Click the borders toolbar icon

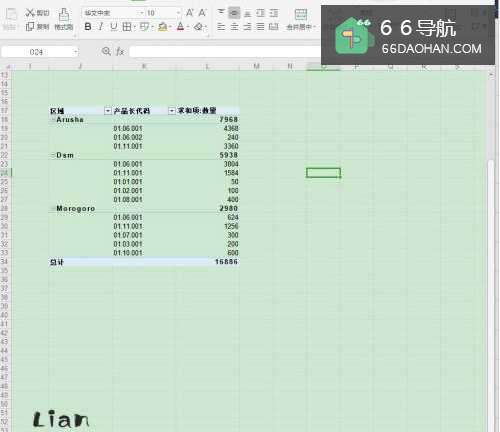(127, 26)
